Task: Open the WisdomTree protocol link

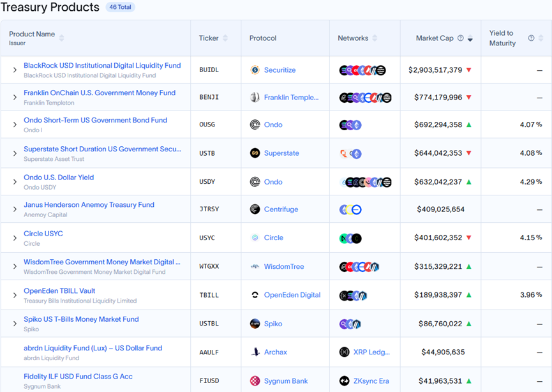Action: pyautogui.click(x=283, y=267)
